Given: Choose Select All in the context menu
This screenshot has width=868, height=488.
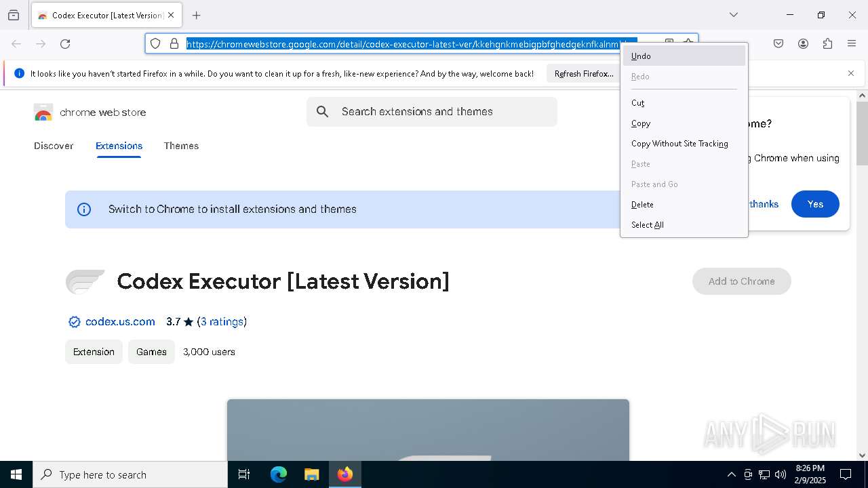Looking at the screenshot, I should pyautogui.click(x=684, y=225).
